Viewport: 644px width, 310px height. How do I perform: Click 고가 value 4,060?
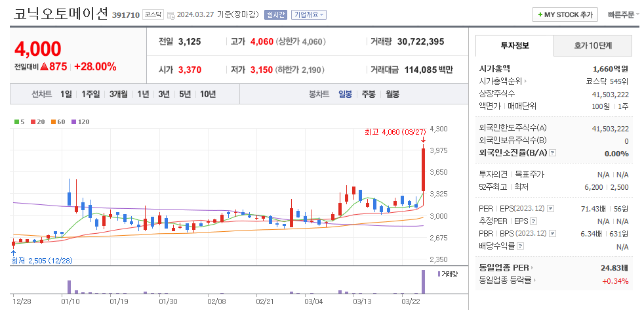tap(262, 41)
